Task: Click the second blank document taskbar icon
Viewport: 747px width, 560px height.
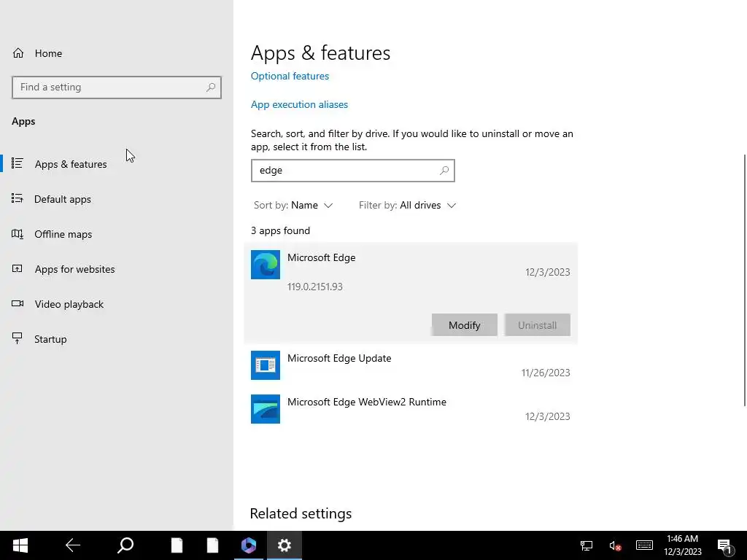Action: pyautogui.click(x=212, y=545)
